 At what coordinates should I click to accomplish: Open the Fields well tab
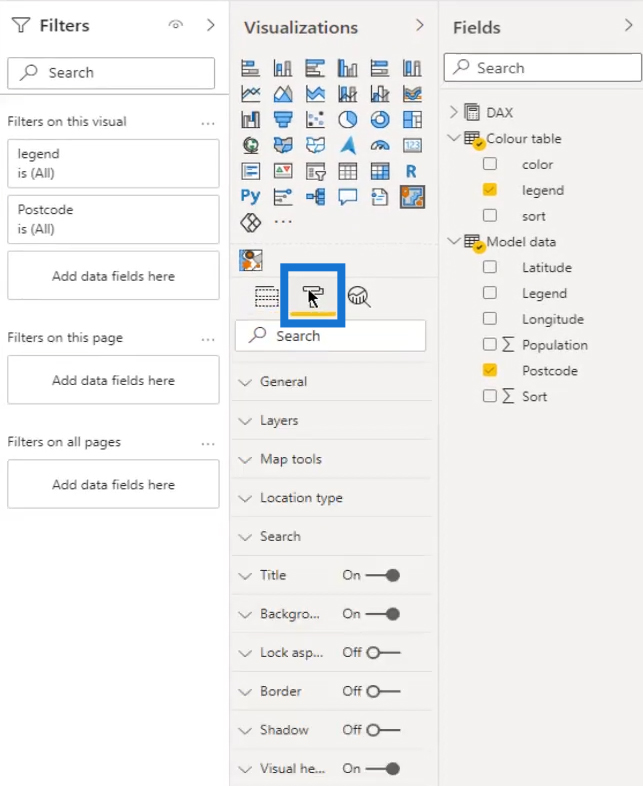[x=267, y=297]
